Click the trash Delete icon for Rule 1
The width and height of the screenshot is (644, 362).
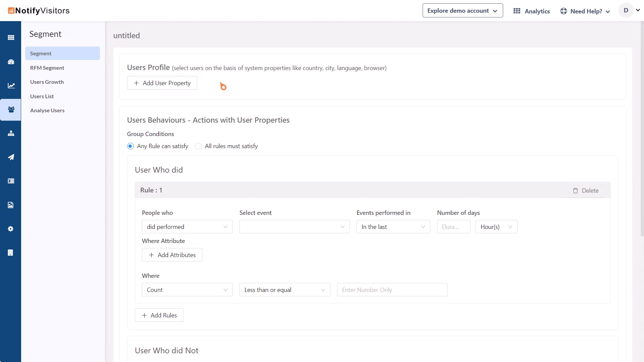pos(575,191)
